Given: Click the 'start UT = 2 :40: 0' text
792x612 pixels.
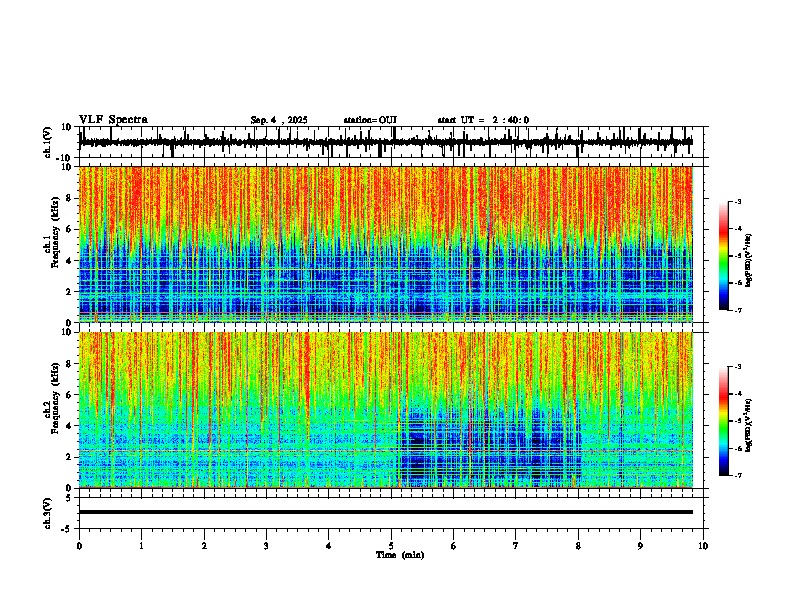Looking at the screenshot, I should [x=483, y=120].
